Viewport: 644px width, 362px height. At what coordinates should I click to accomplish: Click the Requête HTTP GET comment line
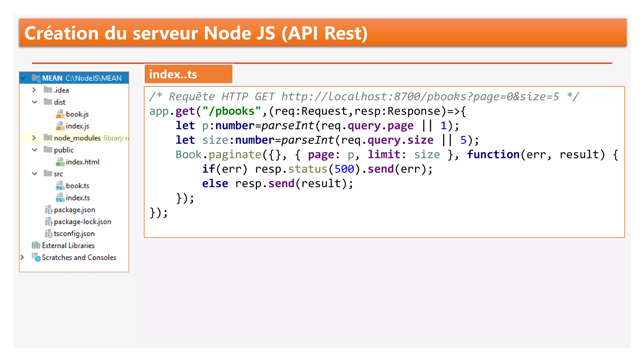364,96
